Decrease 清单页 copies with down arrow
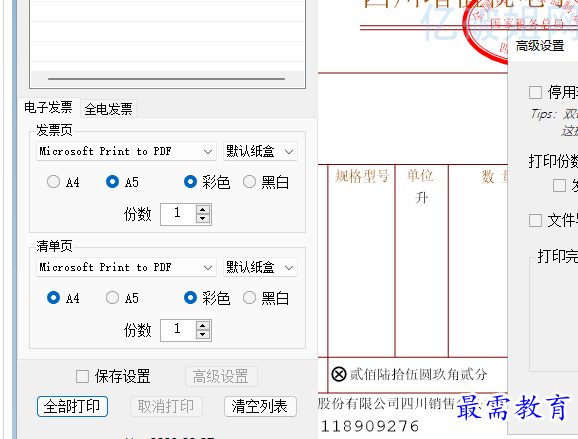The image size is (578, 439). (x=203, y=335)
